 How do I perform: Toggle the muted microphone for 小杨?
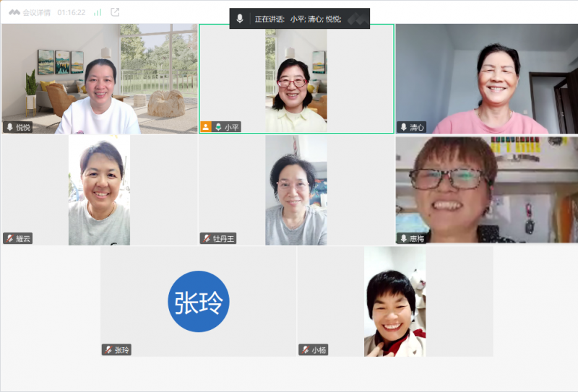(305, 349)
